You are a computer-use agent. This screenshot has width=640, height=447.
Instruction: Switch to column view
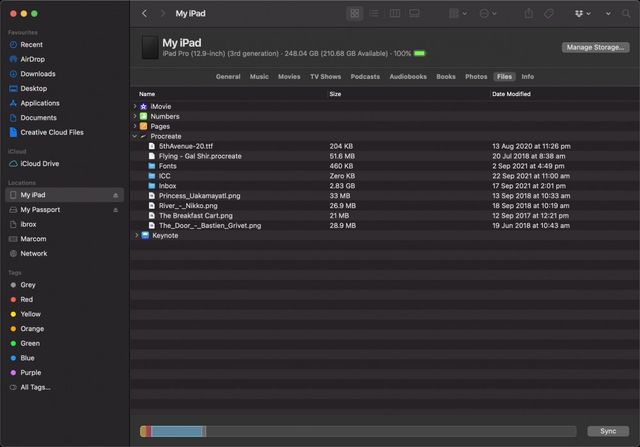click(395, 13)
